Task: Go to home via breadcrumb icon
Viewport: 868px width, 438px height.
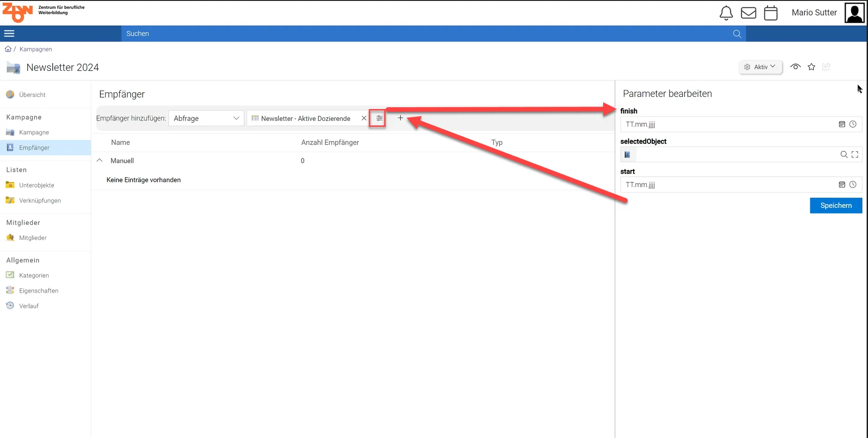Action: click(8, 49)
